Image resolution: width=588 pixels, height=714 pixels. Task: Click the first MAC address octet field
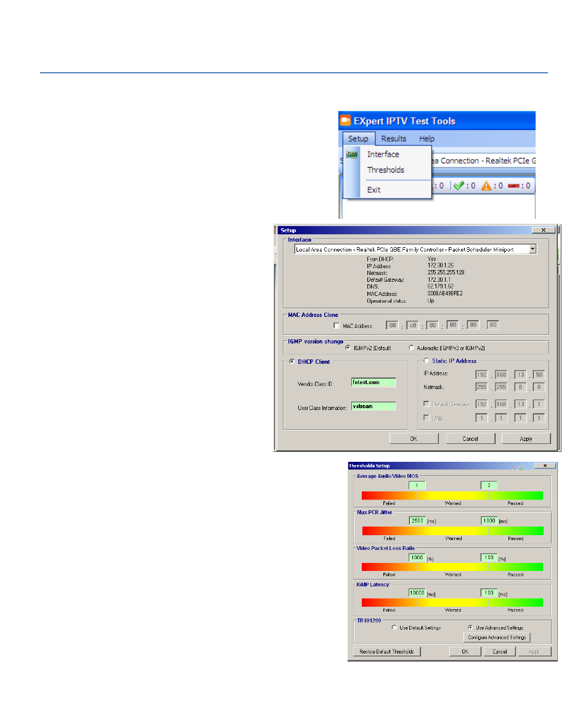[392, 325]
